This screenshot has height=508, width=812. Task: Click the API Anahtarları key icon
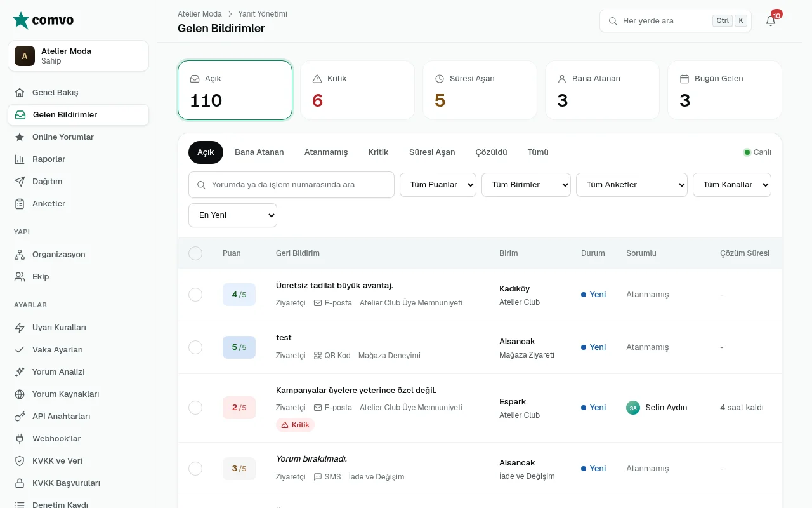(20, 417)
